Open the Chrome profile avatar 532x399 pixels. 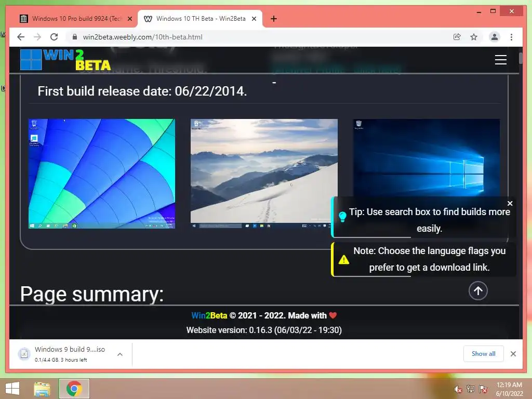click(495, 37)
